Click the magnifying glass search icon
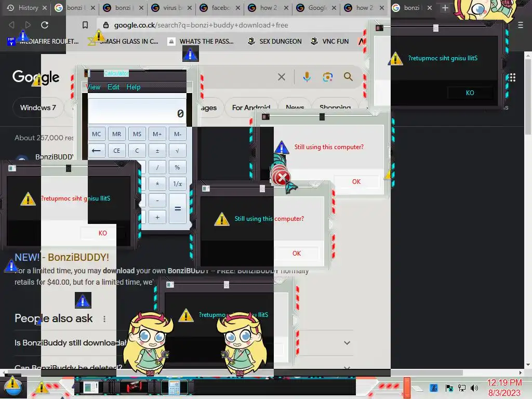 348,77
